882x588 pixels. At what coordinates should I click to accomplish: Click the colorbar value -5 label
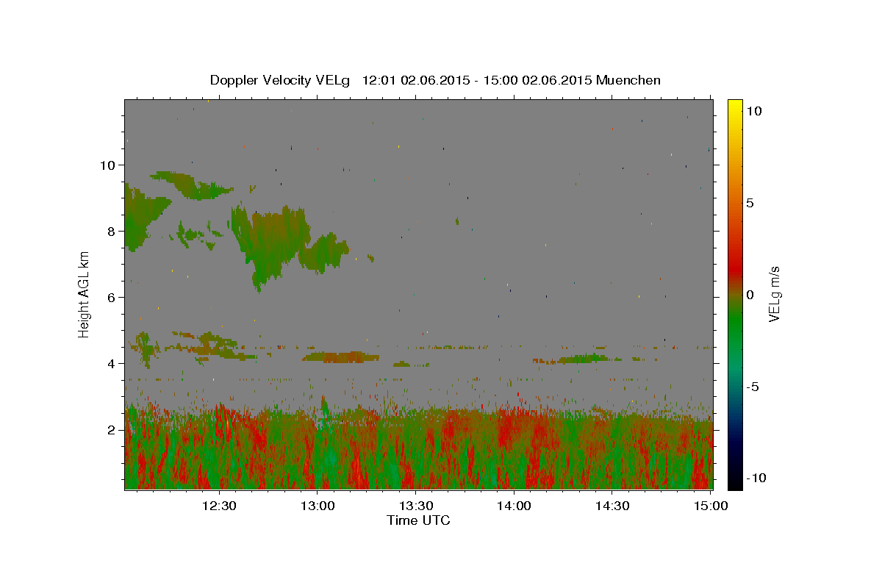(753, 387)
